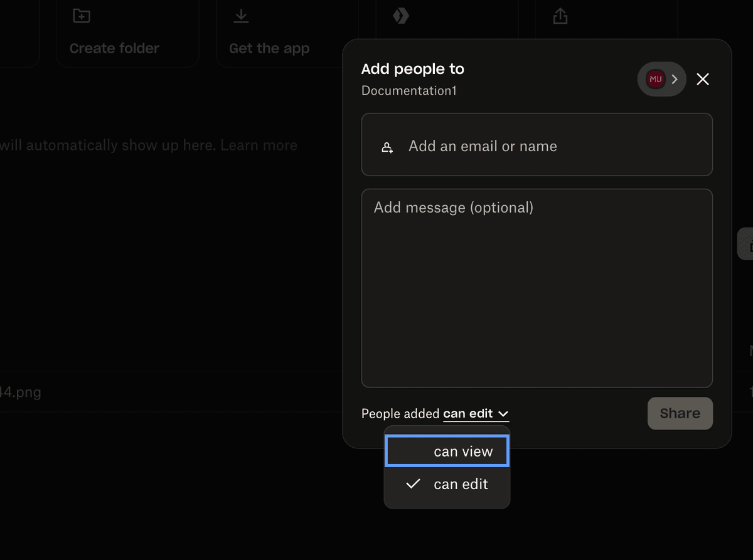Viewport: 753px width, 560px height.
Task: Click the checkmark beside can edit option
Action: tap(413, 483)
